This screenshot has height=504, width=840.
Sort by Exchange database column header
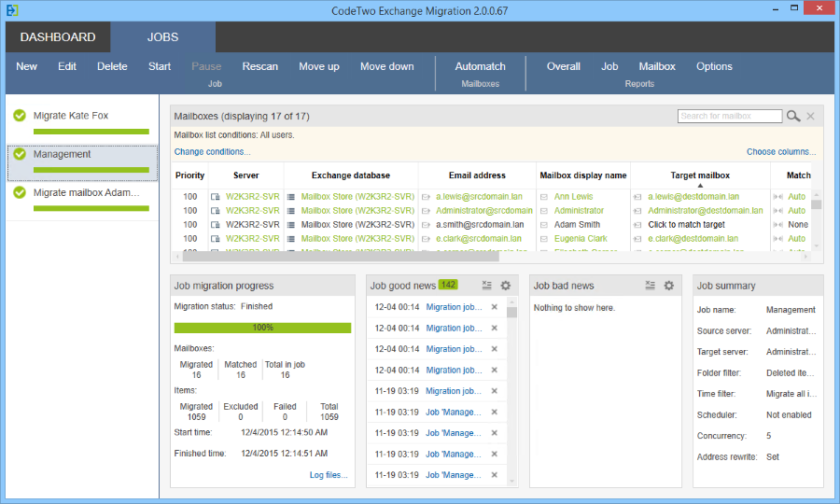point(351,175)
